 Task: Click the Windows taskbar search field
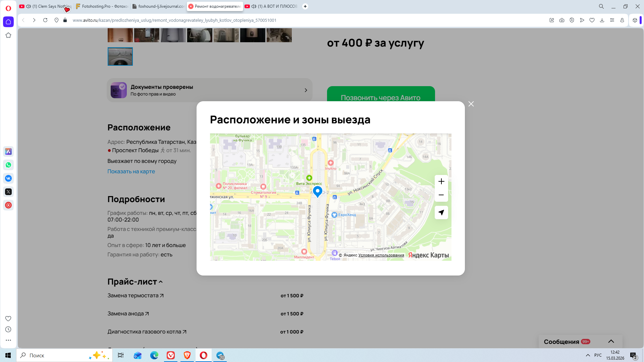coord(57,355)
